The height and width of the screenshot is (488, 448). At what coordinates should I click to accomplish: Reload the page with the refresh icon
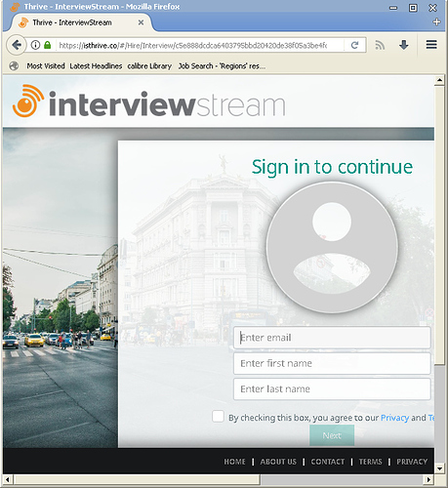(x=355, y=45)
